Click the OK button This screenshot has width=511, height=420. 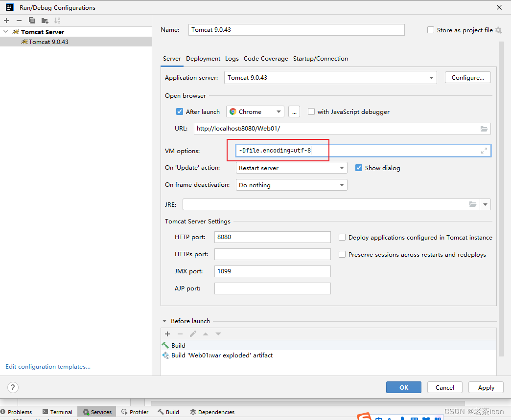403,387
